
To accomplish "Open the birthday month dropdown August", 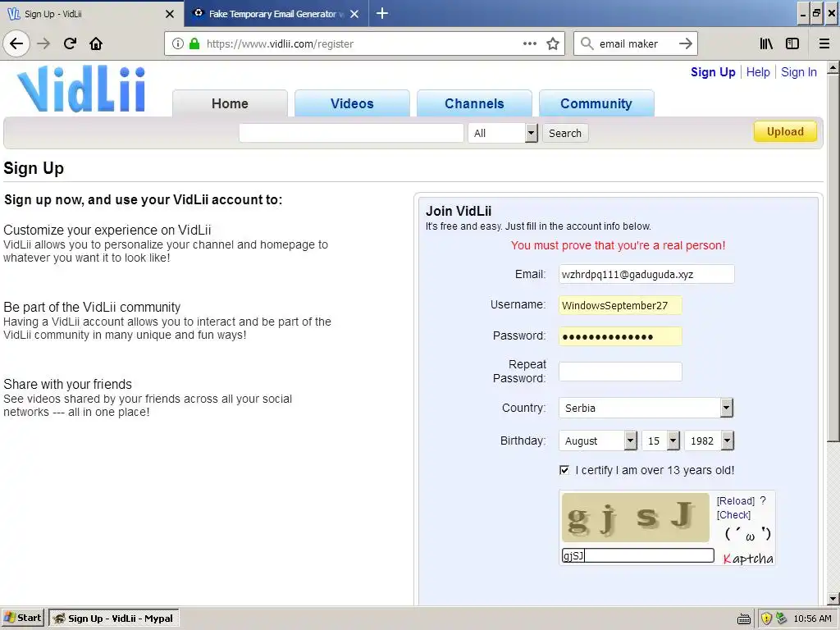I will (598, 441).
